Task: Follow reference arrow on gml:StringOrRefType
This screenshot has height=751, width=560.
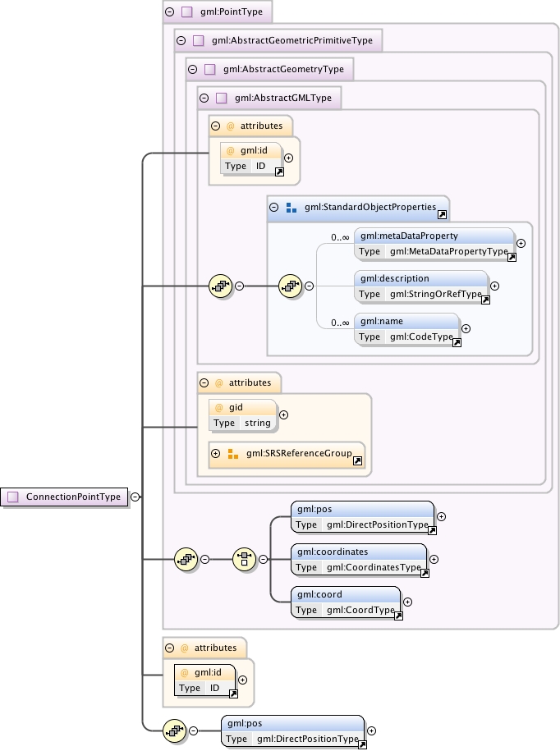Action: 485,300
